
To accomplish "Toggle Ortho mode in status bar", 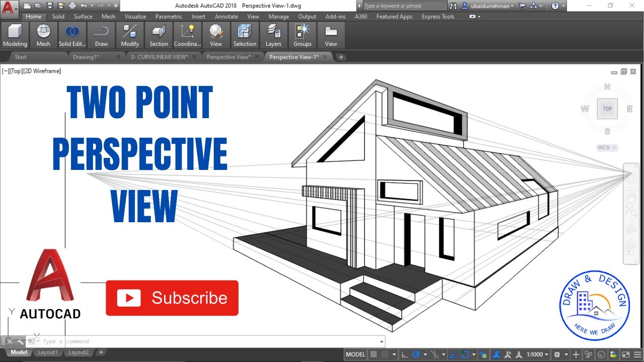I will point(405,354).
